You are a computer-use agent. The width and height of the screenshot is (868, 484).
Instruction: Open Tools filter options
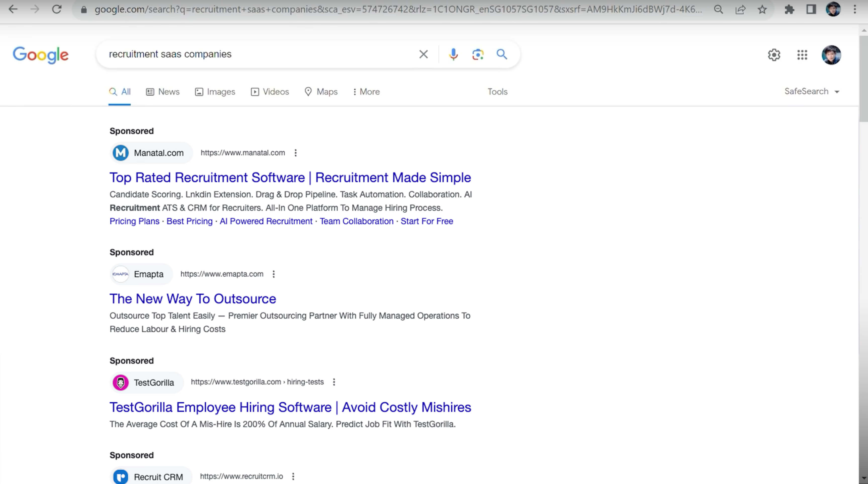pyautogui.click(x=497, y=92)
